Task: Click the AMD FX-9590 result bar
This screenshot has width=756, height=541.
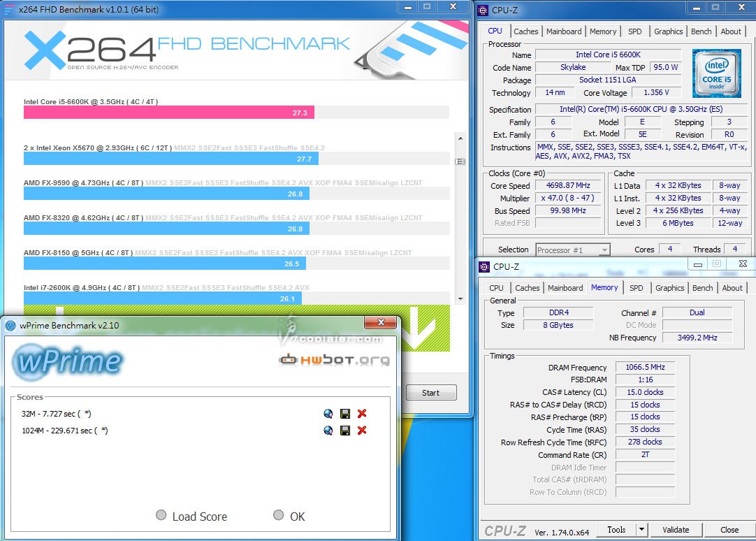Action: 166,194
